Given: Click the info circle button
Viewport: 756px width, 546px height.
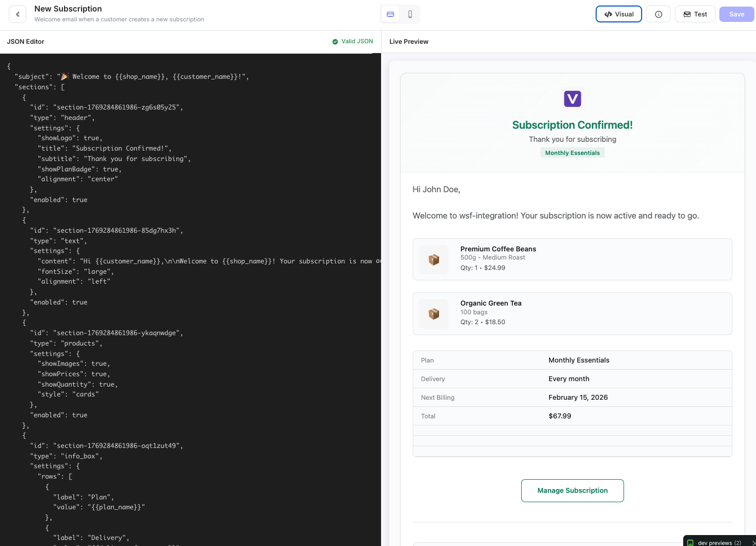Looking at the screenshot, I should [659, 14].
